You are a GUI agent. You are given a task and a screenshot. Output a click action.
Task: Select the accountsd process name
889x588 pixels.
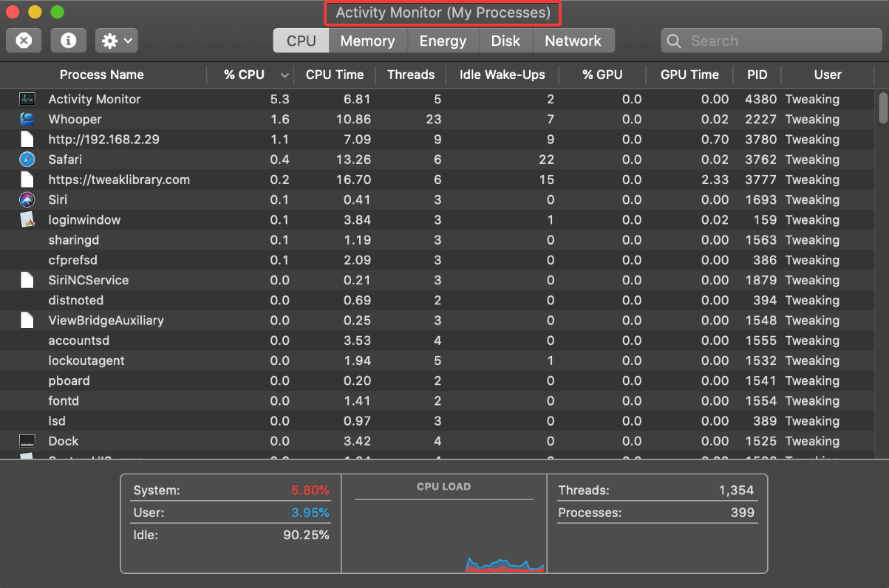click(x=79, y=341)
